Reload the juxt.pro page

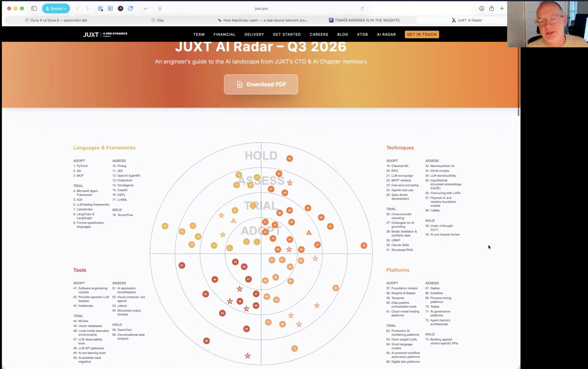[362, 9]
